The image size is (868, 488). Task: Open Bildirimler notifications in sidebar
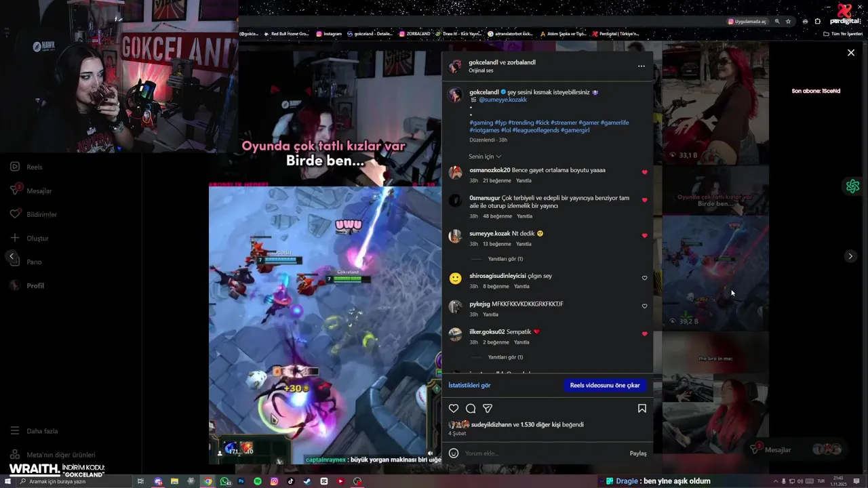[33, 214]
